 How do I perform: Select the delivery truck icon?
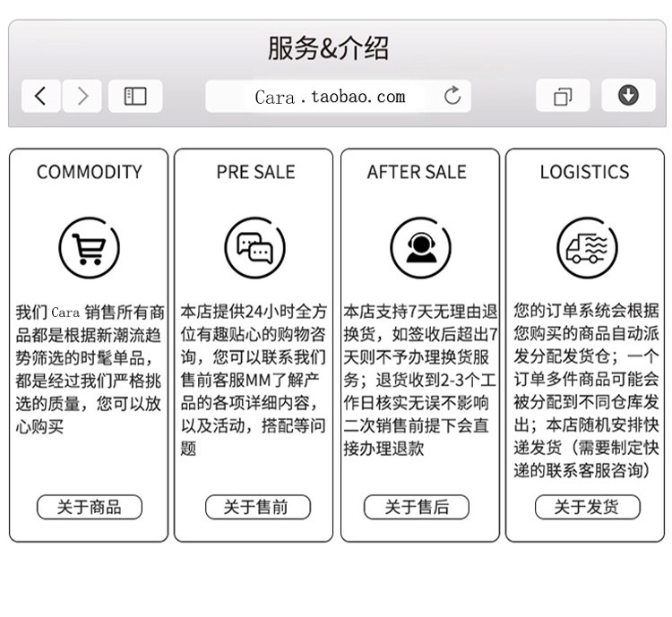[587, 248]
